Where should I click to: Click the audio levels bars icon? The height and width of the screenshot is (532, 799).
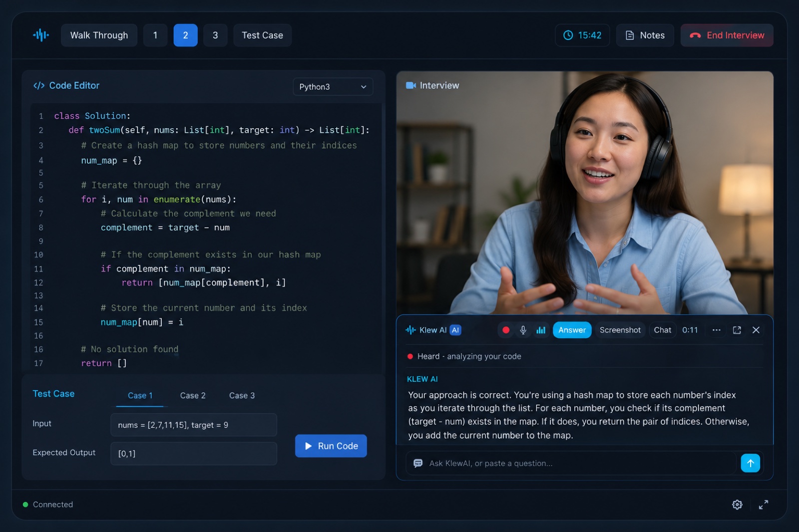(541, 330)
